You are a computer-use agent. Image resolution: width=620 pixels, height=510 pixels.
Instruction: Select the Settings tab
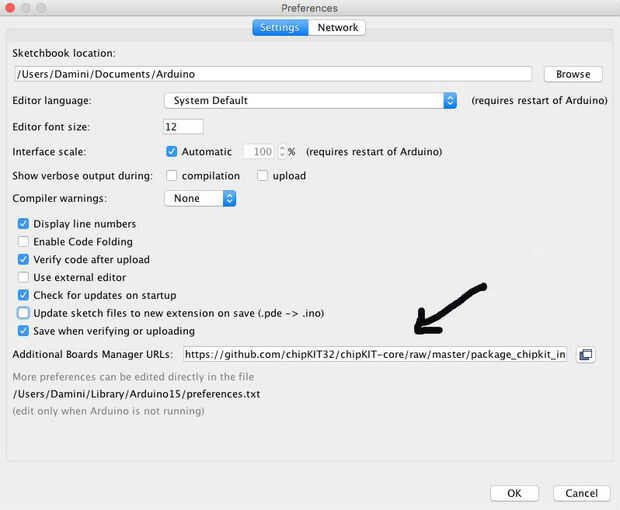point(280,28)
